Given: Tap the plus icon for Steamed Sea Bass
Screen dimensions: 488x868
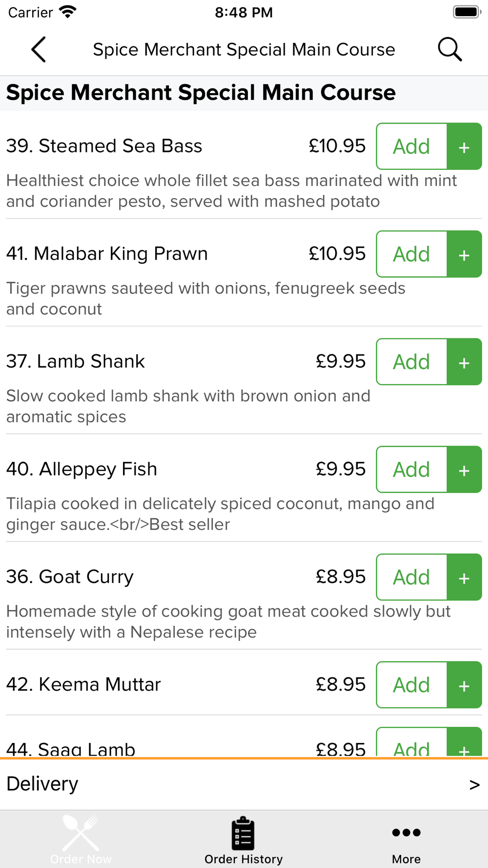Looking at the screenshot, I should [x=464, y=146].
